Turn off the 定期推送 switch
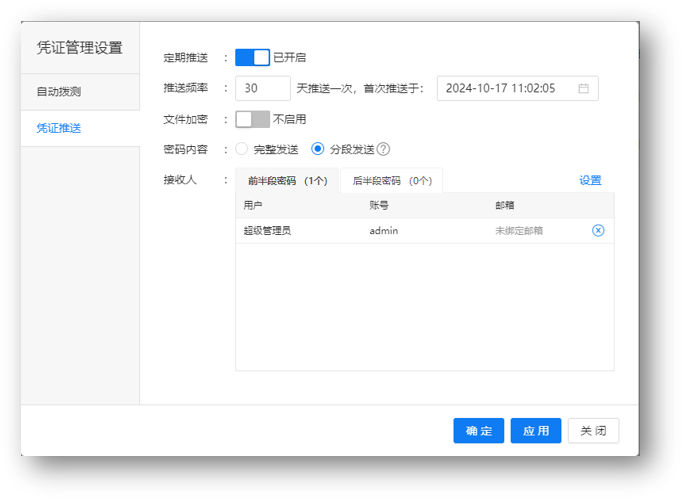This screenshot has width=682, height=498. tap(252, 57)
